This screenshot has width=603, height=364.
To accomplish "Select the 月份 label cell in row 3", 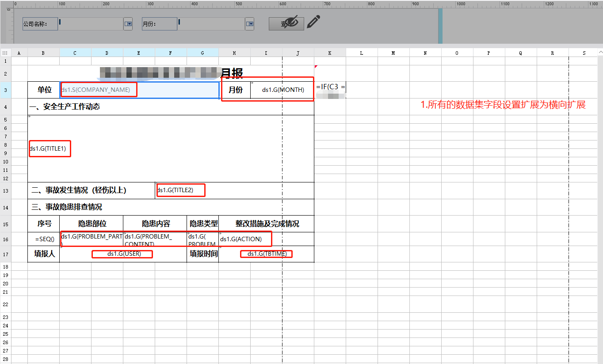I will click(235, 90).
